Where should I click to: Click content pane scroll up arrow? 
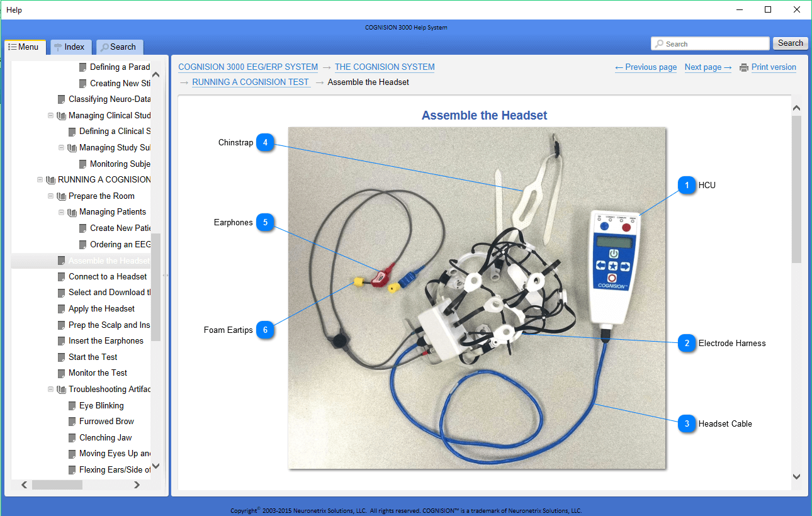(797, 109)
